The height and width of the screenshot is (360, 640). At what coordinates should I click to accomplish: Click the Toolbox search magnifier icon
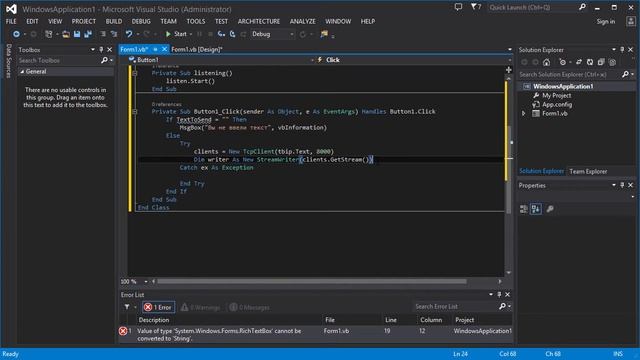(x=104, y=60)
